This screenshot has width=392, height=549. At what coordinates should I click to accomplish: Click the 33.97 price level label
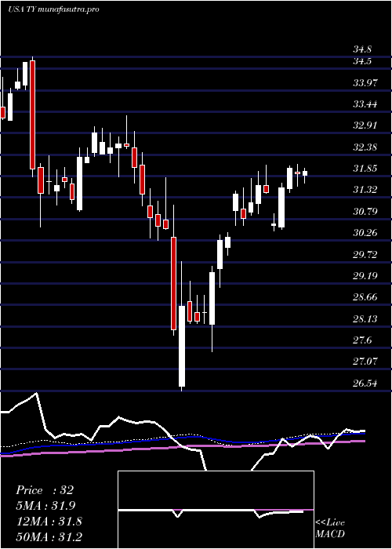366,83
